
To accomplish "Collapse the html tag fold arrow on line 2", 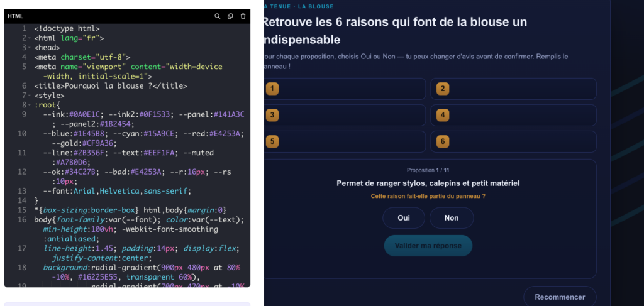I will 30,38.
